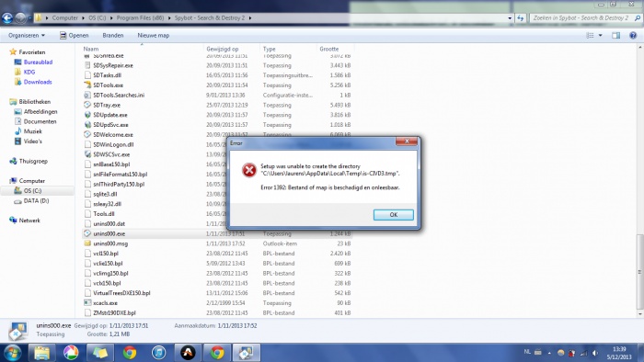The image size is (644, 362).
Task: Open the Windows Start button
Action: click(11, 353)
